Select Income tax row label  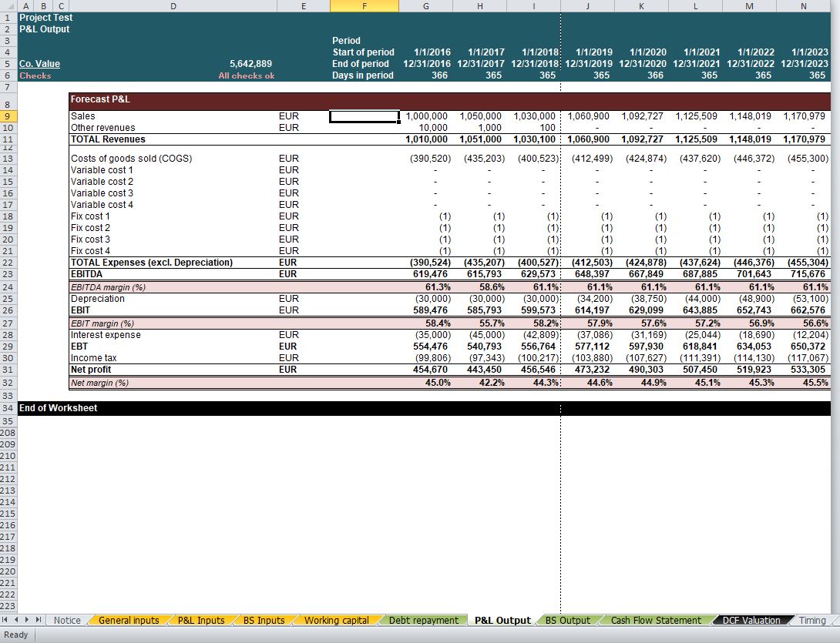94,358
